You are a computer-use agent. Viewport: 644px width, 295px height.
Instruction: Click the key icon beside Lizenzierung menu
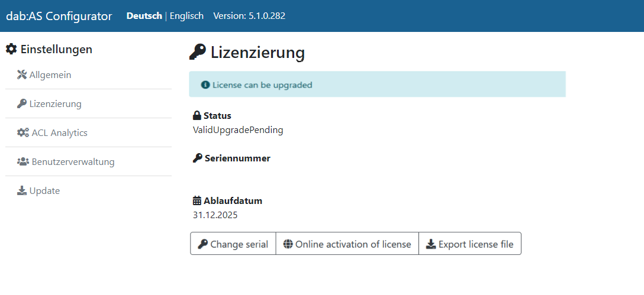[x=22, y=104]
